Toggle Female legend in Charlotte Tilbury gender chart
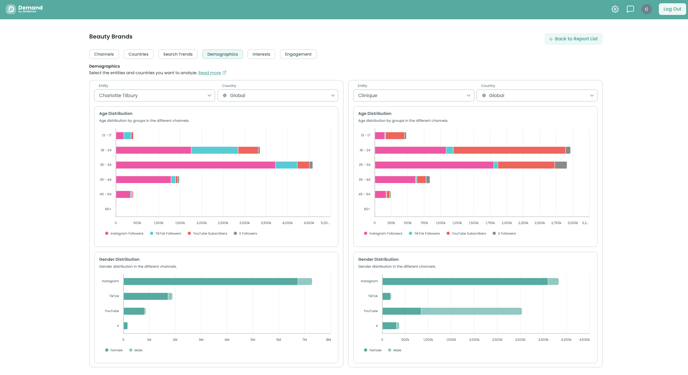688x375 pixels. (114, 350)
